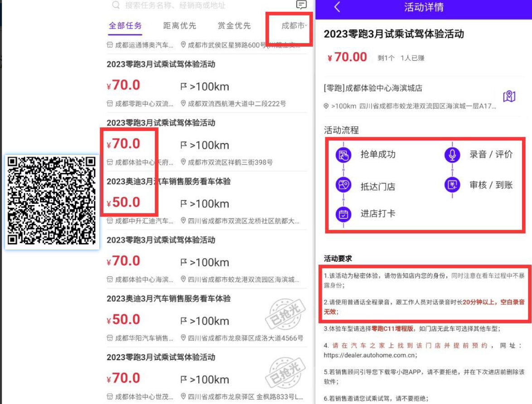
Task: Open 2023奥迪3月 task at 成都华阳汽车销售
Action: (x=207, y=318)
